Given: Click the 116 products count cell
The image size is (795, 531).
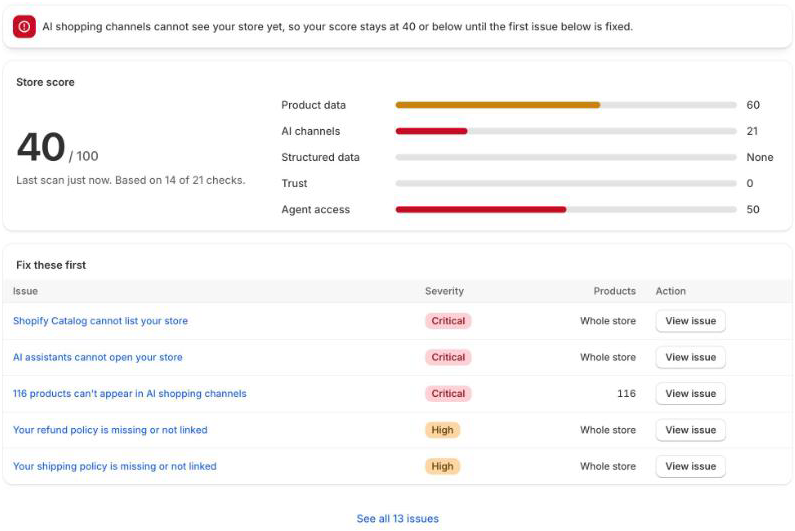Looking at the screenshot, I should (x=626, y=394).
